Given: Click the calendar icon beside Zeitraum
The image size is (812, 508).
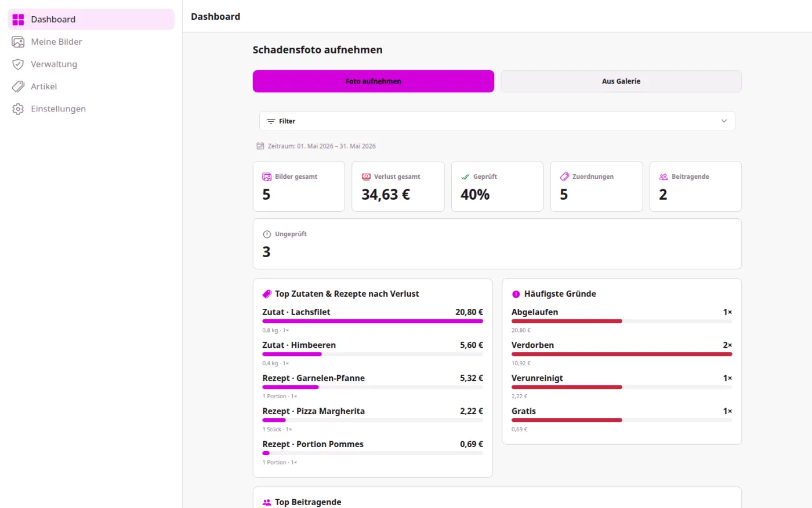Looking at the screenshot, I should coord(260,146).
